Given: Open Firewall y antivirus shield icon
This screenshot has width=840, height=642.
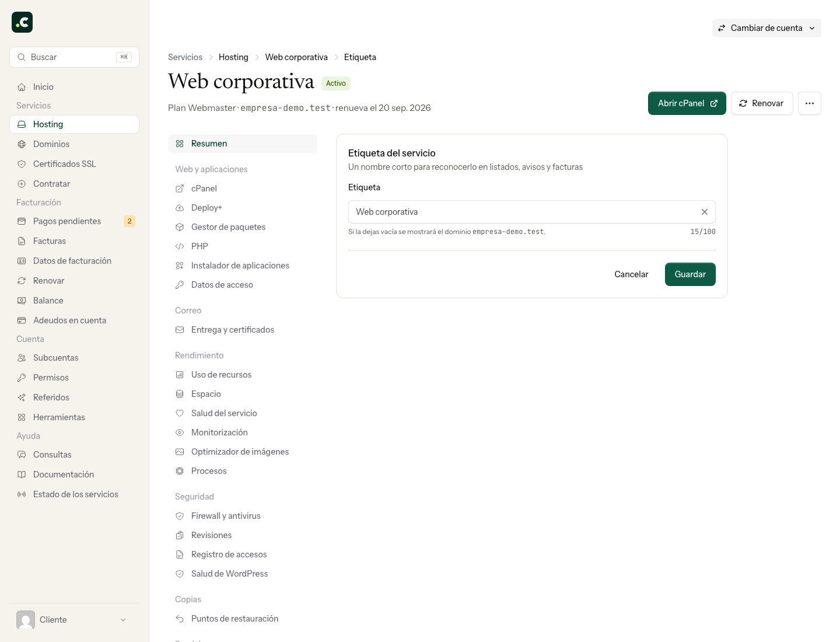Looking at the screenshot, I should pos(180,516).
